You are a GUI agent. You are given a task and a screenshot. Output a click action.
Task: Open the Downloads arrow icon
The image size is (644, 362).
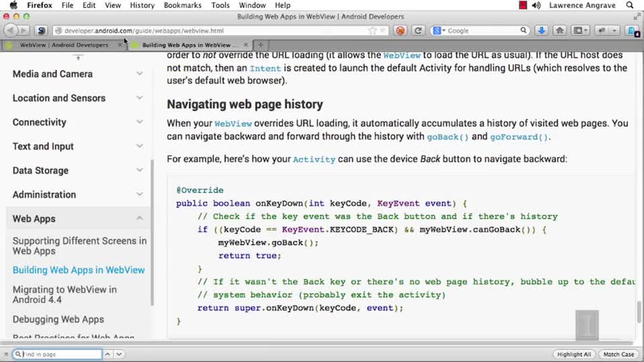541,30
